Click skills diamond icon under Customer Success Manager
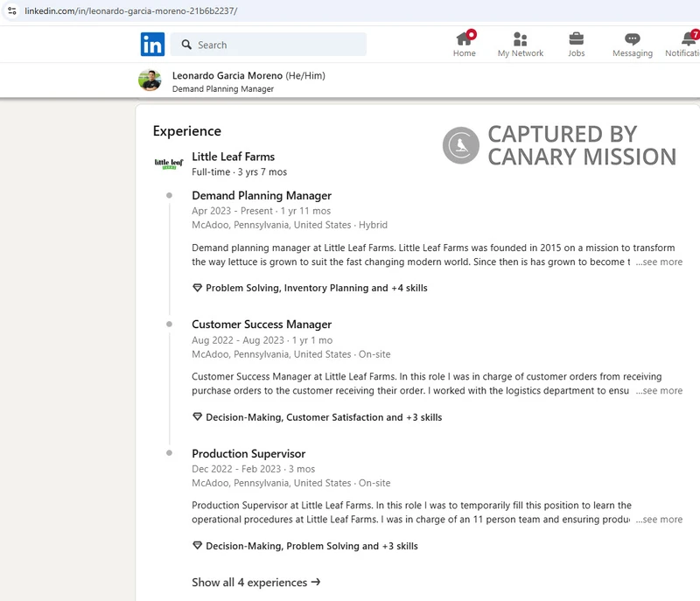Screen dimensions: 700x601 (x=197, y=416)
